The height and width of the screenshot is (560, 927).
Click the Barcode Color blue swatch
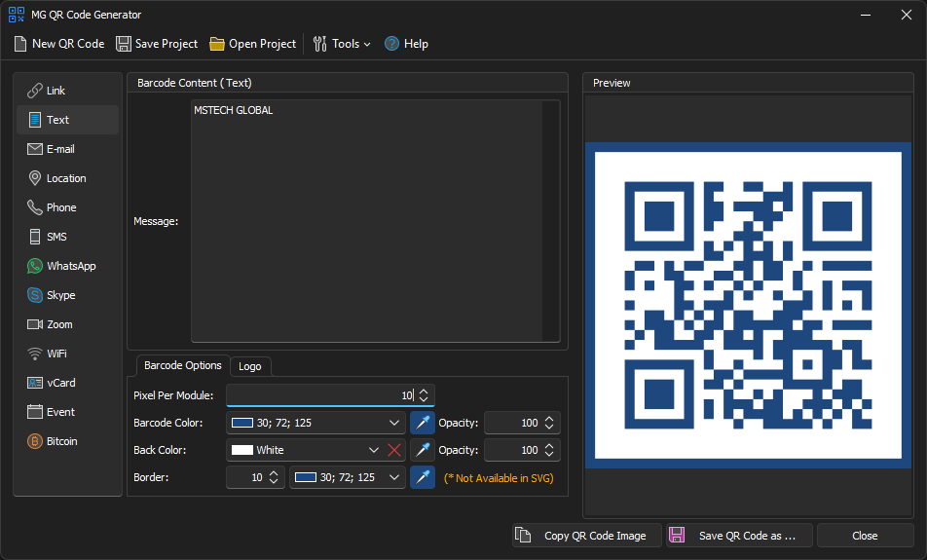241,423
